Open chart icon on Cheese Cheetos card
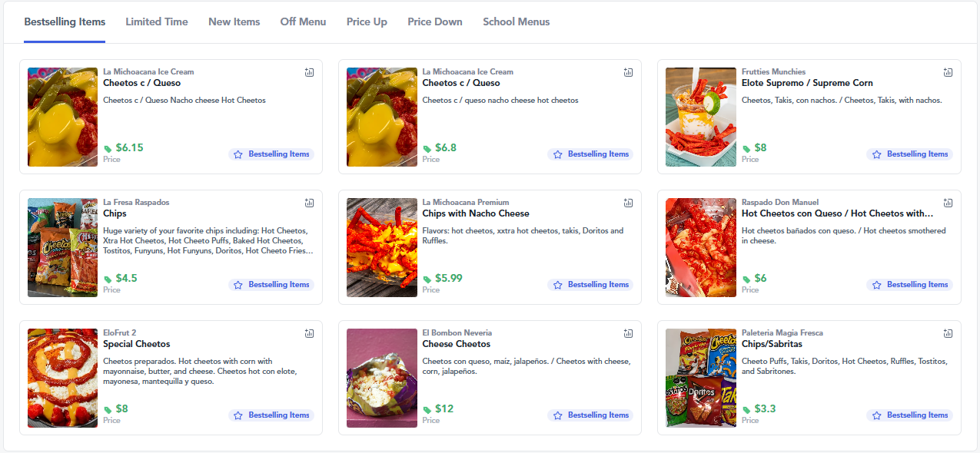Viewport: 980px width, 453px height. [x=628, y=333]
